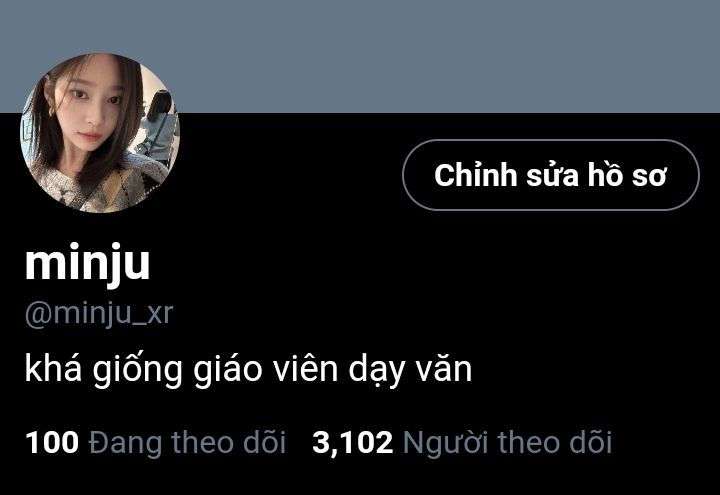This screenshot has height=495, width=720.
Task: Select the bio "khá giống giáo viên dạy văn"
Action: coord(248,370)
